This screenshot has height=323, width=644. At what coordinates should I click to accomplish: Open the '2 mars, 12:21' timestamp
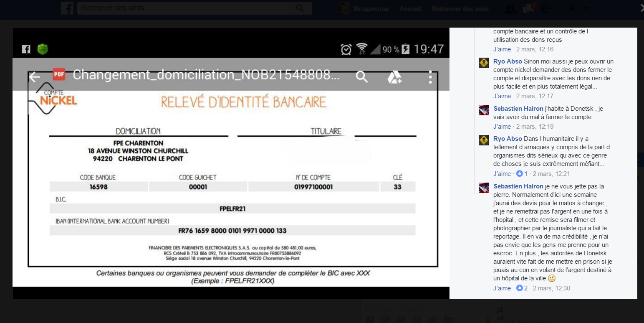tap(551, 174)
